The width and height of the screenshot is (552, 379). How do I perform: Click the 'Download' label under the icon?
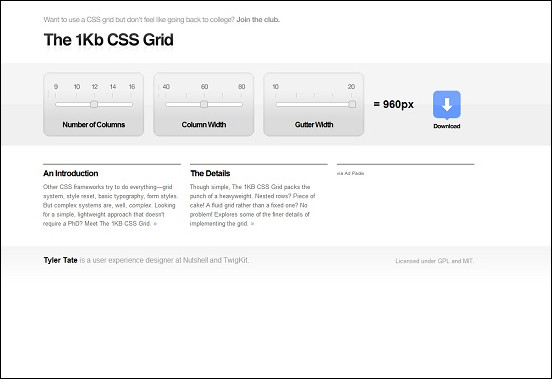(x=447, y=126)
